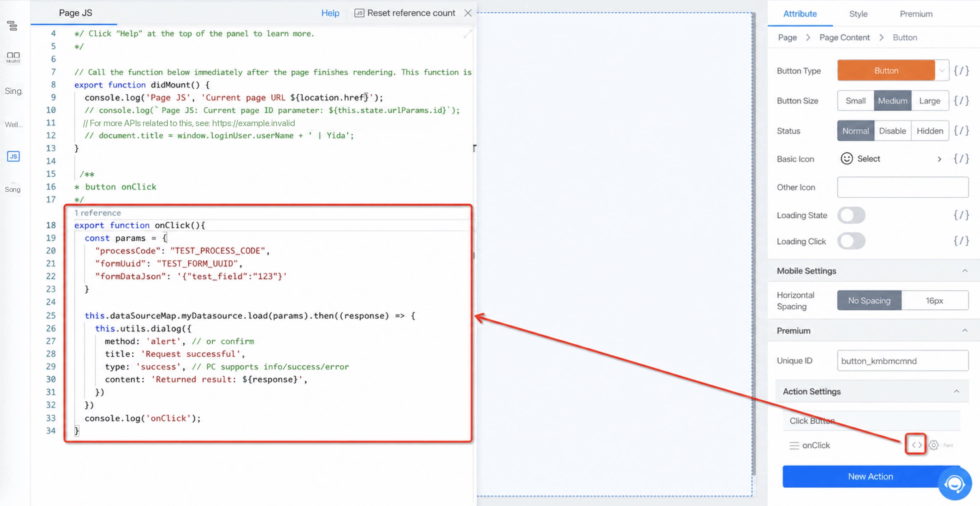This screenshot has height=506, width=980.
Task: Set Status to Disable
Action: tap(892, 131)
